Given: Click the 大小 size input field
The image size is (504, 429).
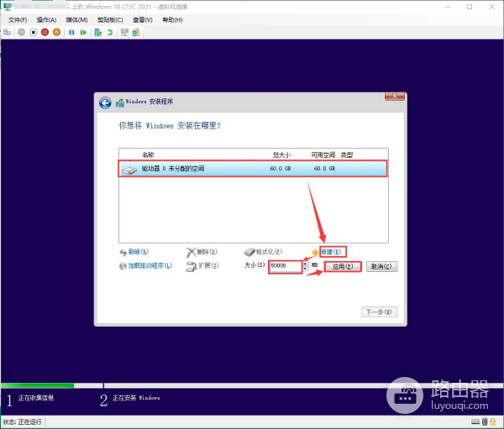Looking at the screenshot, I should (285, 266).
